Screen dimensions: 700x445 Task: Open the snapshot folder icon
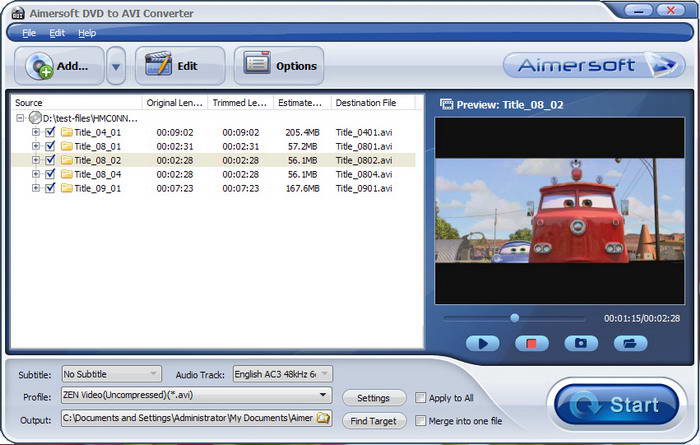630,343
